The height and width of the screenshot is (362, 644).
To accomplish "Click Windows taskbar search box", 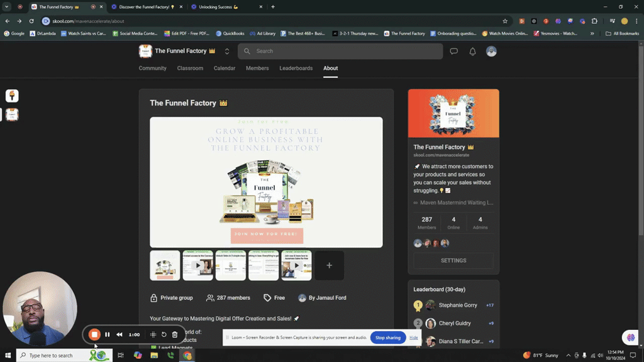I will coord(64,356).
